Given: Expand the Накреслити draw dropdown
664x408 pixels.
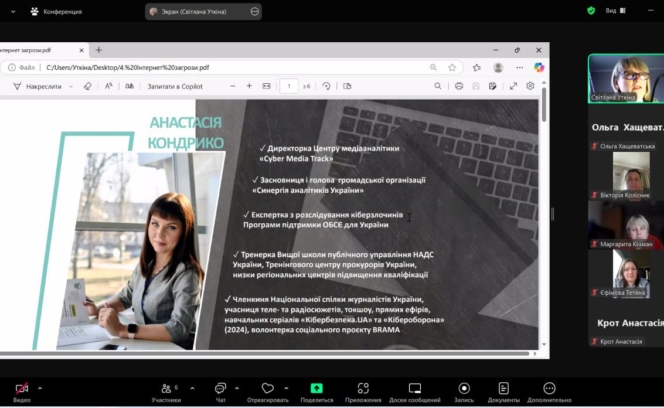Looking at the screenshot, I should point(72,86).
